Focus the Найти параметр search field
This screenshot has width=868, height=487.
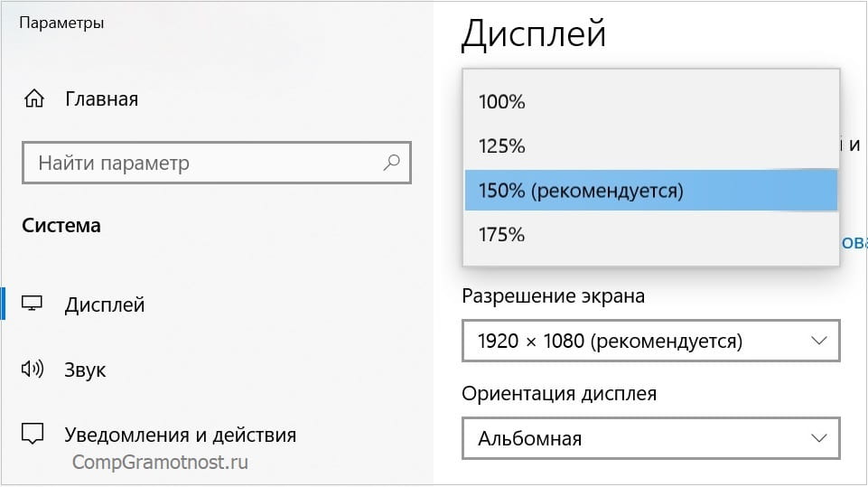(x=199, y=164)
